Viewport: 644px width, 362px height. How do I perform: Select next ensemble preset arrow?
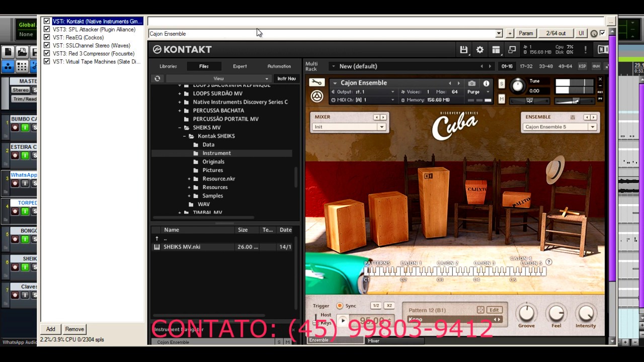pyautogui.click(x=594, y=117)
